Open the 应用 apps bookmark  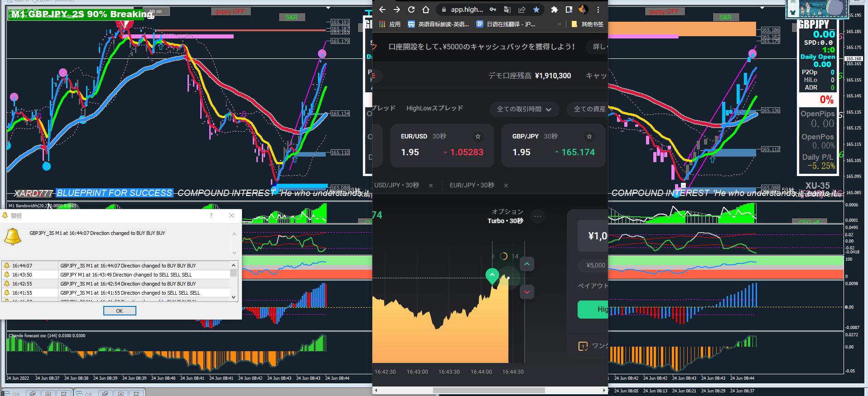[390, 24]
